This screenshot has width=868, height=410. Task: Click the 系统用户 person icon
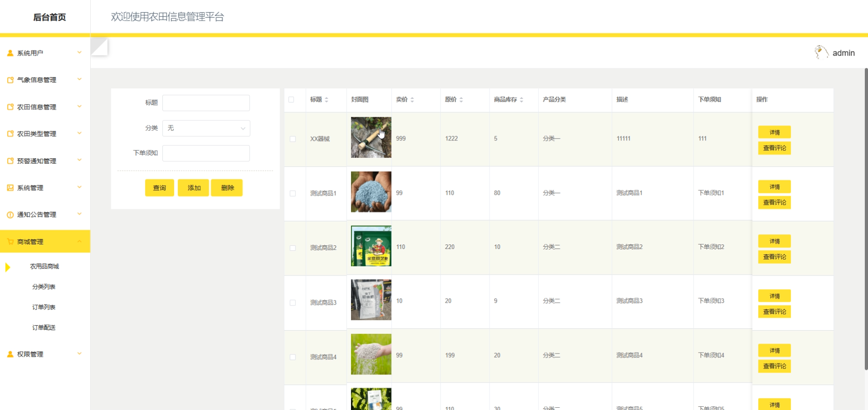point(10,53)
